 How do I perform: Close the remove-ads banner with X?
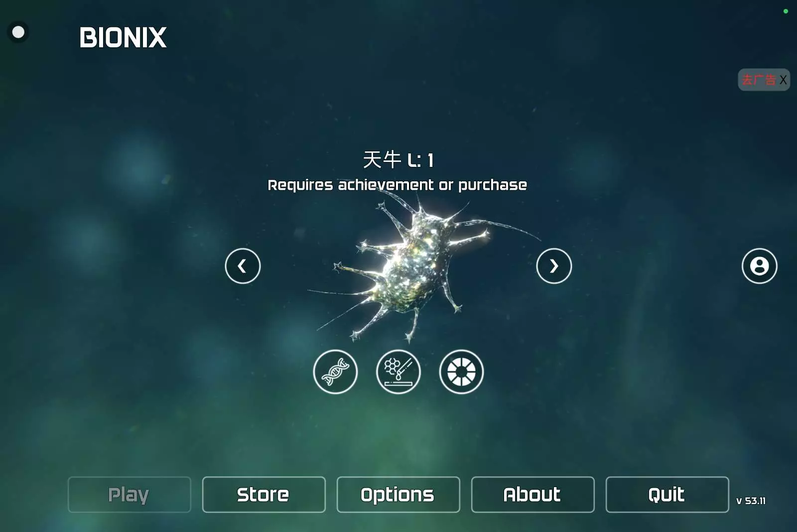click(783, 80)
